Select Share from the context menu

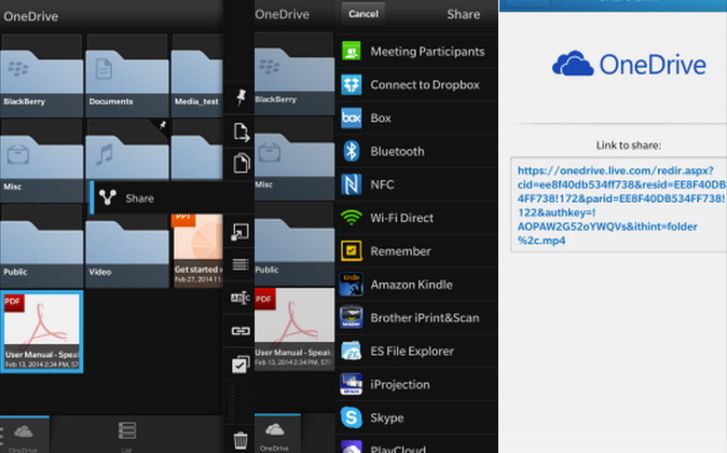[140, 198]
